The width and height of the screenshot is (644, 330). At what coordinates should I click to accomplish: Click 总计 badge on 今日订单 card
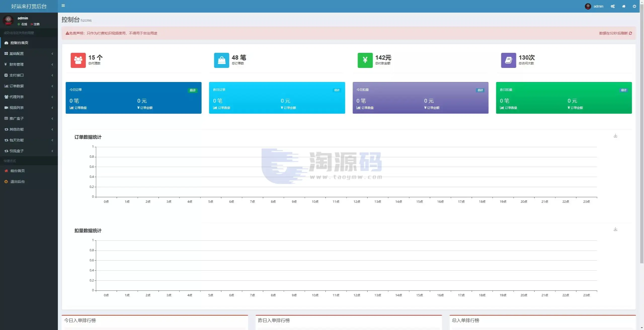click(193, 90)
